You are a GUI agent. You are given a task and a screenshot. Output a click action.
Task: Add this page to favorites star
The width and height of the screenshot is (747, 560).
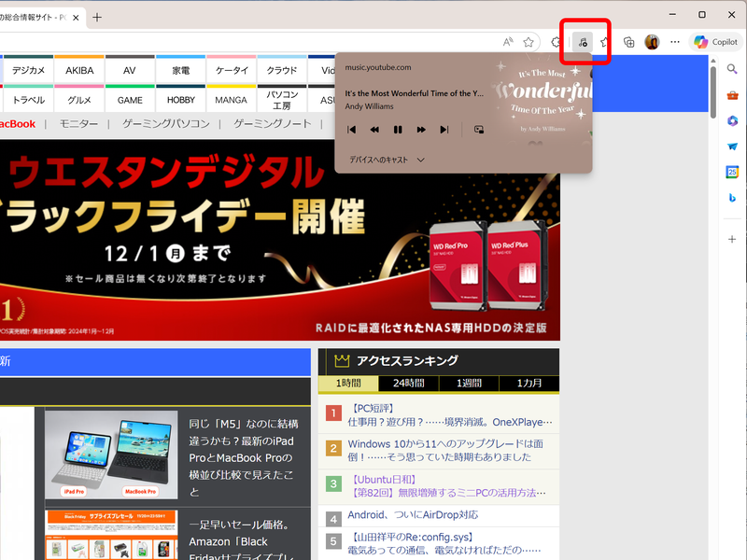[529, 42]
